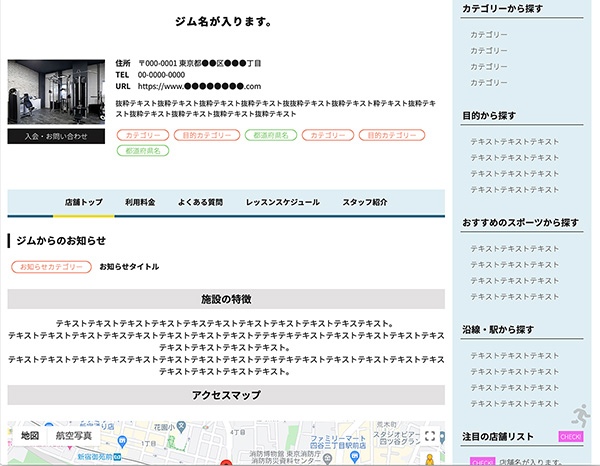
Task: Click the カテゴリーから探す sidebar heading
Action: (x=502, y=8)
